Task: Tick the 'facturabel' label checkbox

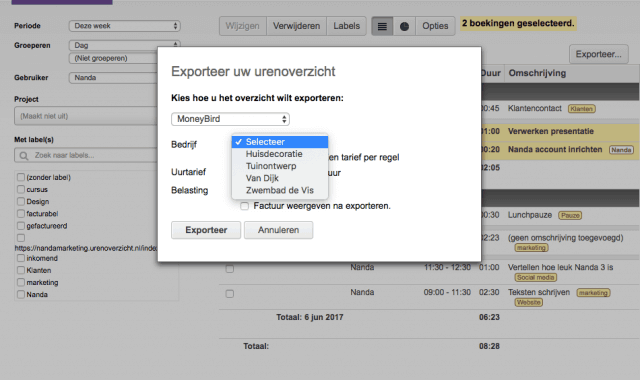Action: (21, 213)
